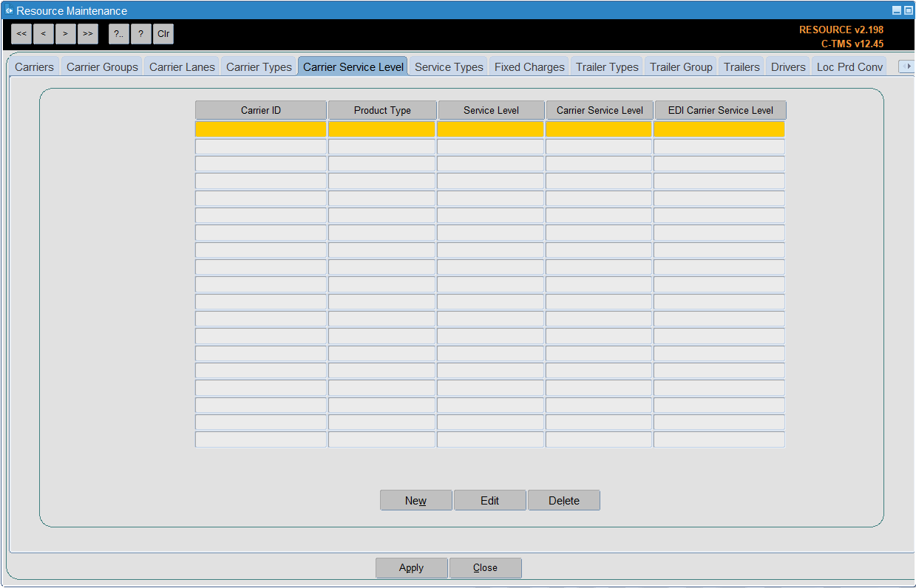Click the New button
The width and height of the screenshot is (916, 588).
pos(415,500)
